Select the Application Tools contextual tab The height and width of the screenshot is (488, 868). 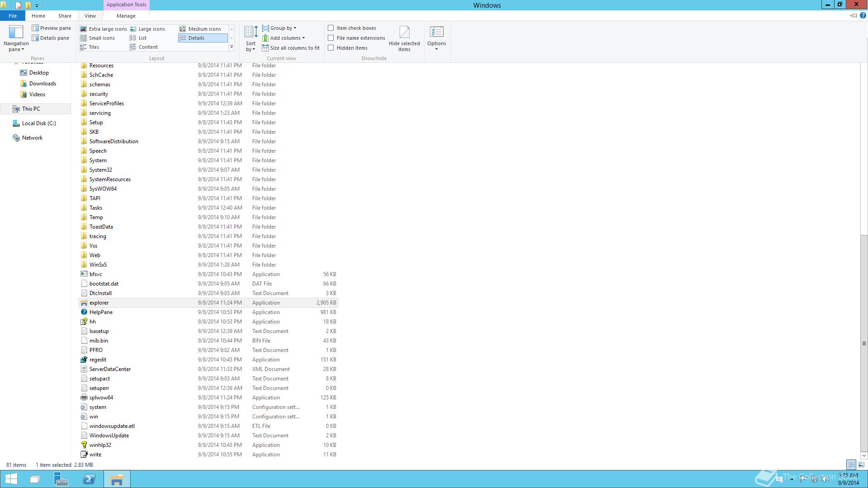tap(127, 5)
